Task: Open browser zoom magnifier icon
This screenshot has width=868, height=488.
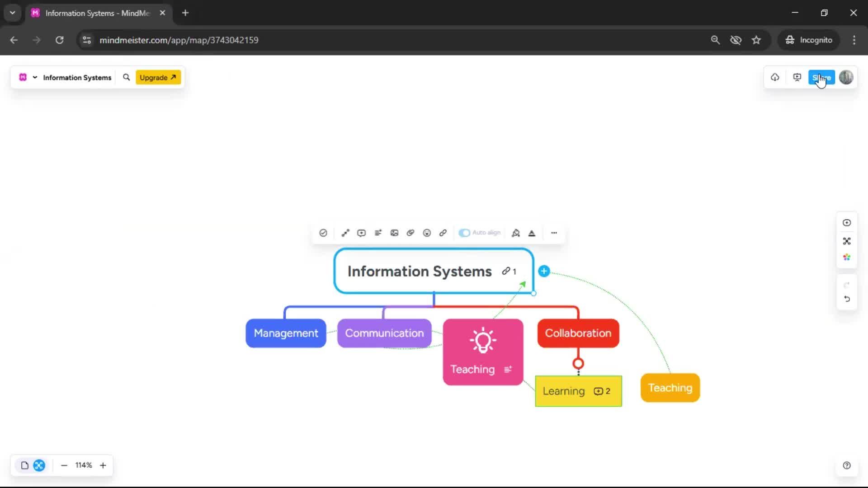Action: pyautogui.click(x=715, y=40)
